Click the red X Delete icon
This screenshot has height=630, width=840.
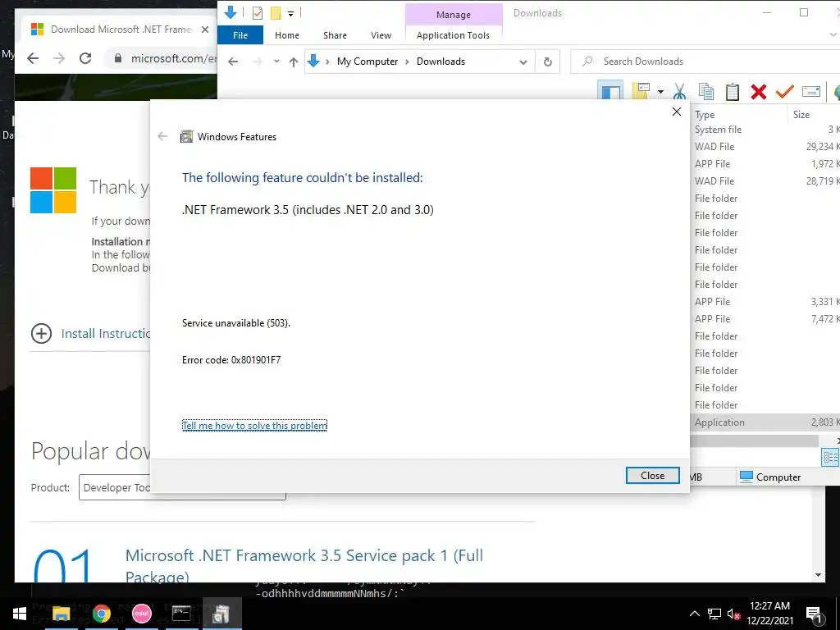coord(759,92)
